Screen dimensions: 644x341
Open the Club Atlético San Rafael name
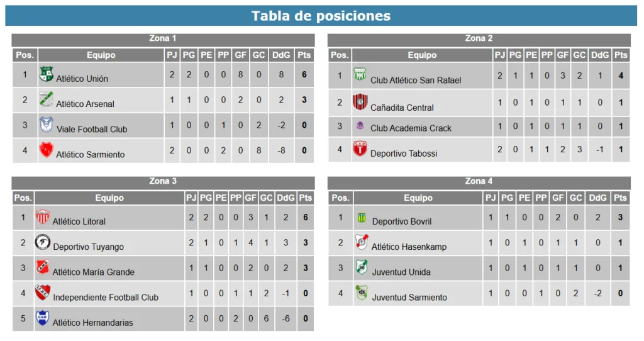coord(416,81)
